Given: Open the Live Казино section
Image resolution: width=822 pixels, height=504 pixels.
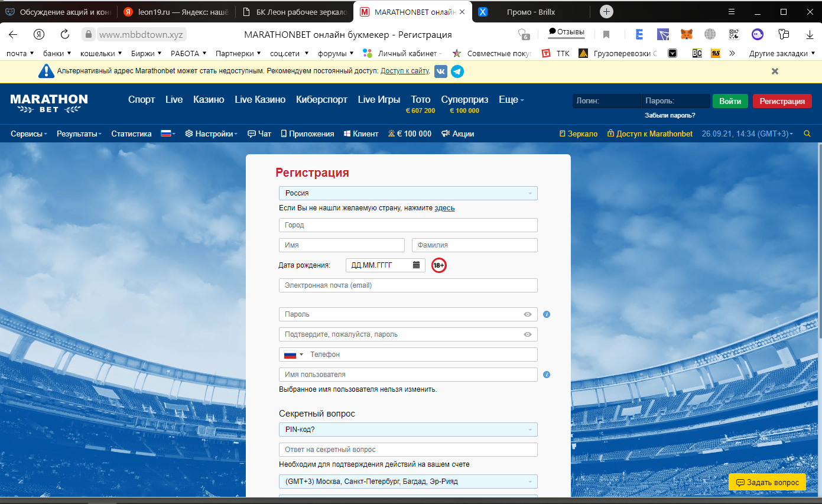Looking at the screenshot, I should tap(260, 100).
